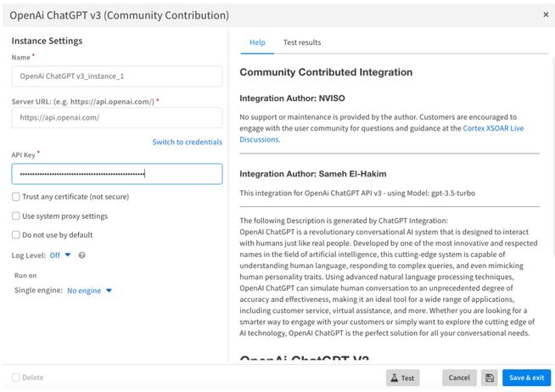Click the save disk icon button

point(490,378)
